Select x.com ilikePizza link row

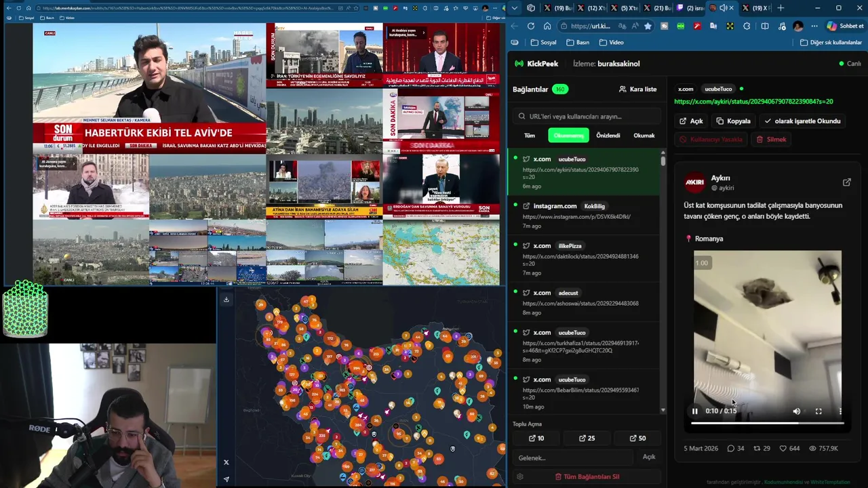click(x=583, y=258)
